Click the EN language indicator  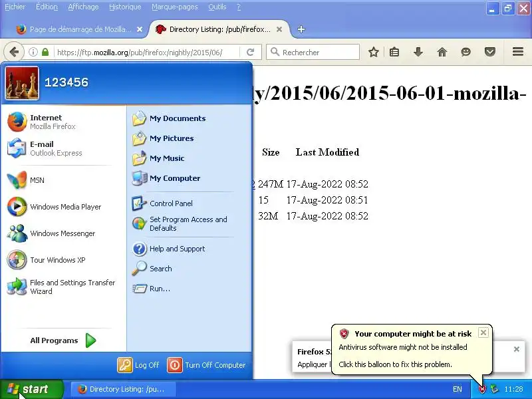[458, 389]
